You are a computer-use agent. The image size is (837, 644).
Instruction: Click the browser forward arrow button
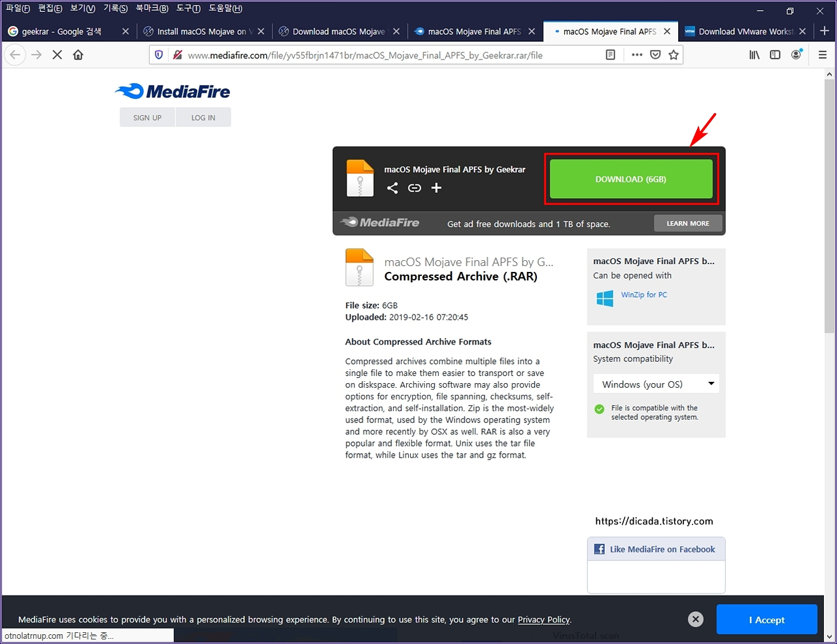pos(37,55)
